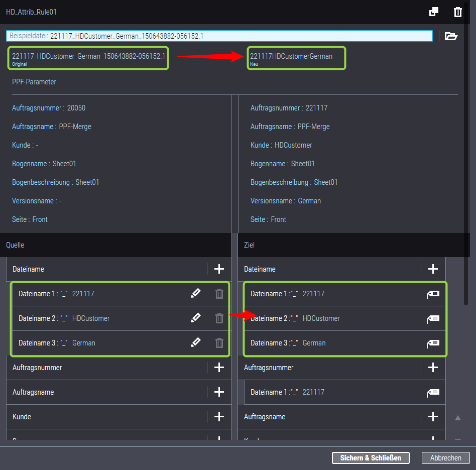Viewport: 476px width, 470px height.
Task: Add entry to source Kunde section
Action: (219, 417)
